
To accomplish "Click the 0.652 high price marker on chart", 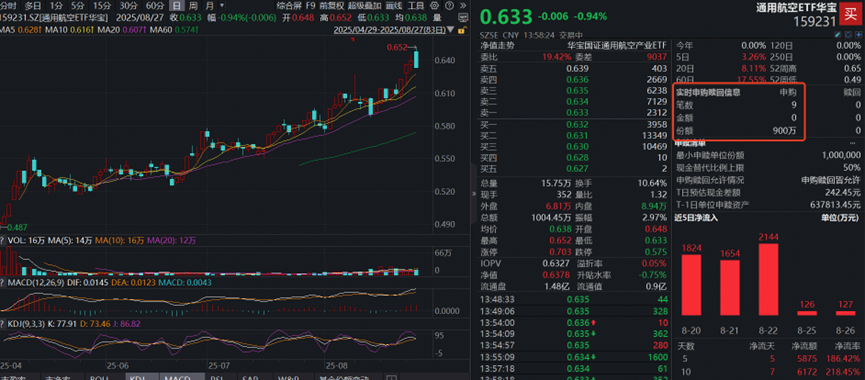I will pyautogui.click(x=397, y=48).
